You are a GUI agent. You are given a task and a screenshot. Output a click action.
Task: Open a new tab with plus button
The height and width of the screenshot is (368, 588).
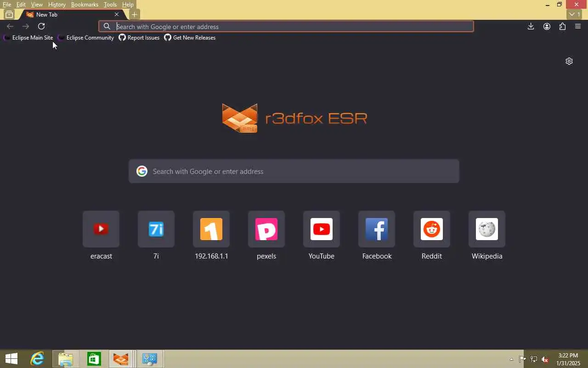point(134,14)
